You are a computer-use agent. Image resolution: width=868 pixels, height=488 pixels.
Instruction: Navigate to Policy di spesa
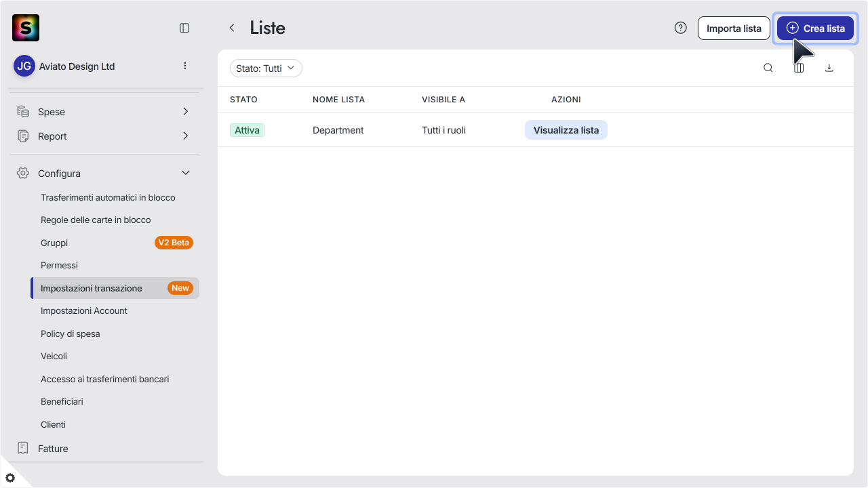point(71,333)
